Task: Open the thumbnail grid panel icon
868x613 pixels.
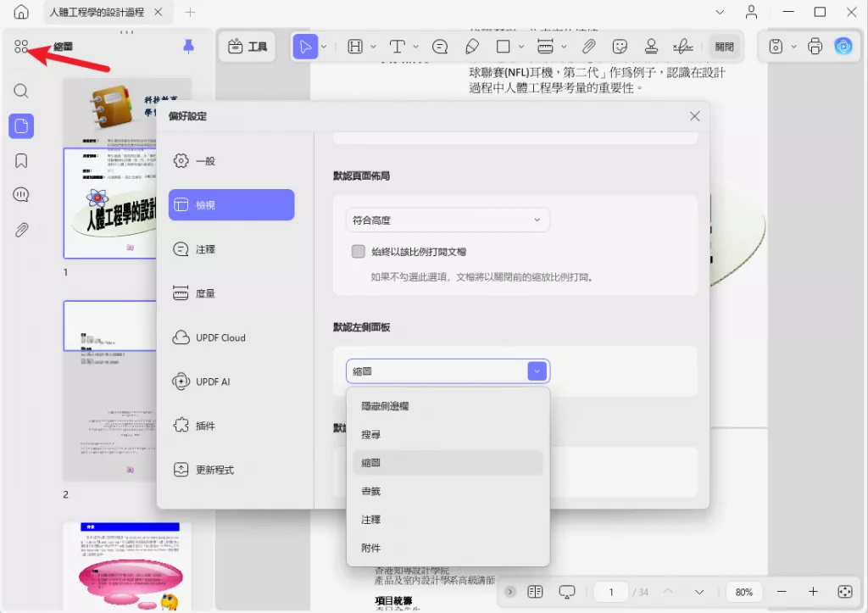Action: (21, 47)
